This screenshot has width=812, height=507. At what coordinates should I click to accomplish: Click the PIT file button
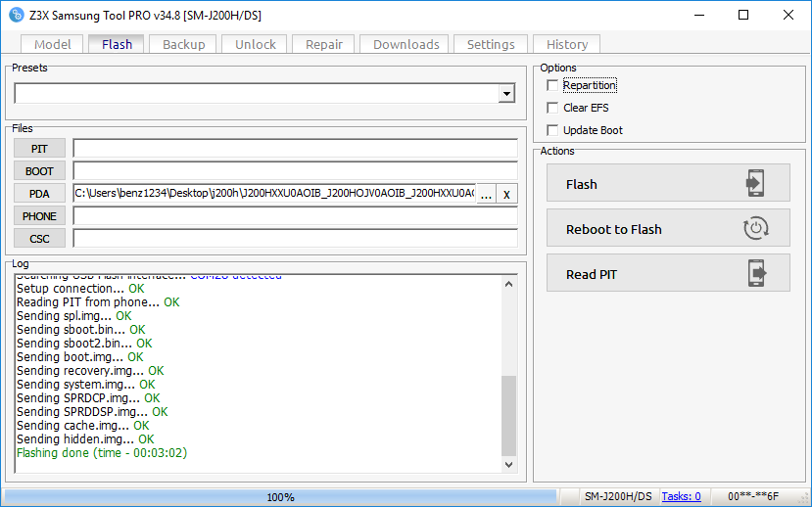pos(39,149)
